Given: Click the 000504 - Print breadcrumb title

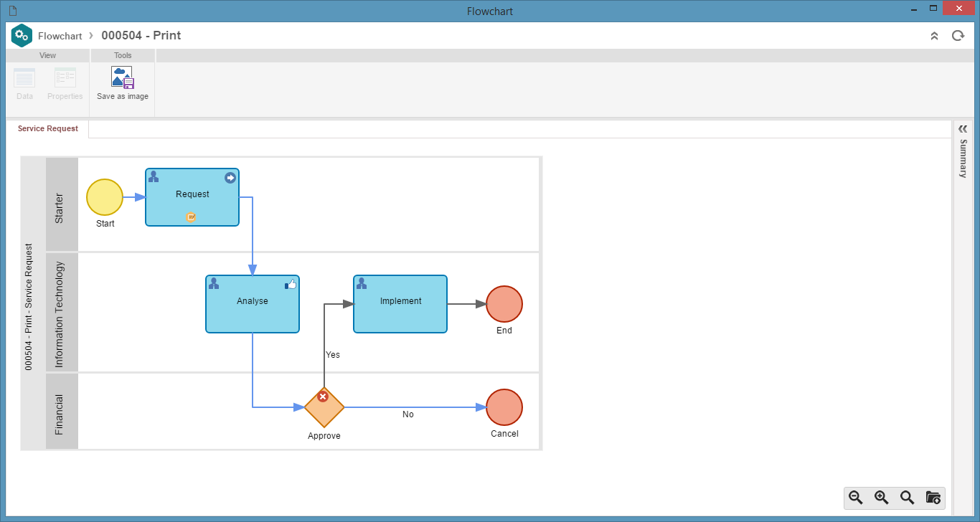Looking at the screenshot, I should point(141,35).
